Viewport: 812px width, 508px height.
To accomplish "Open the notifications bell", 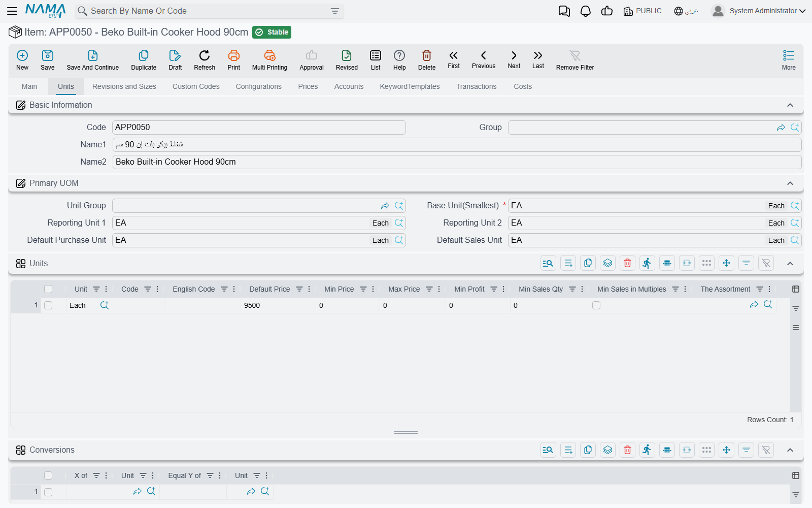I will [x=586, y=11].
